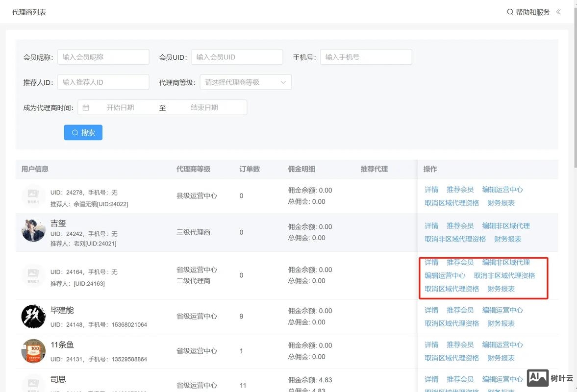Open 帮助和服务 in the top bar
577x392 pixels.
click(533, 12)
